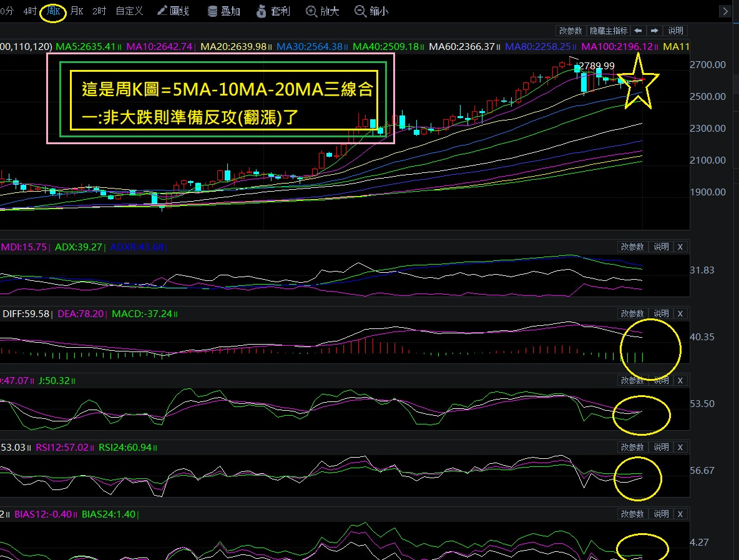Click 改参数 on the RSI panel
Screen dimensions: 739x560
632,447
